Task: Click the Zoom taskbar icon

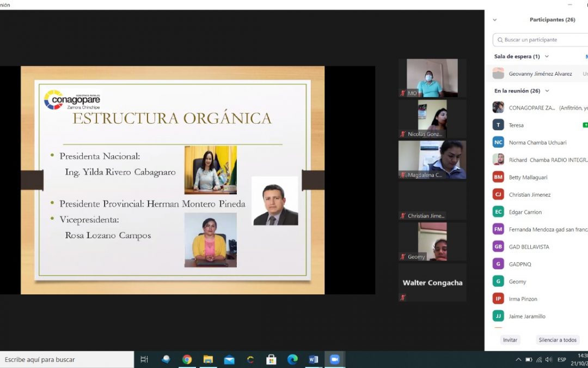Action: (x=334, y=359)
